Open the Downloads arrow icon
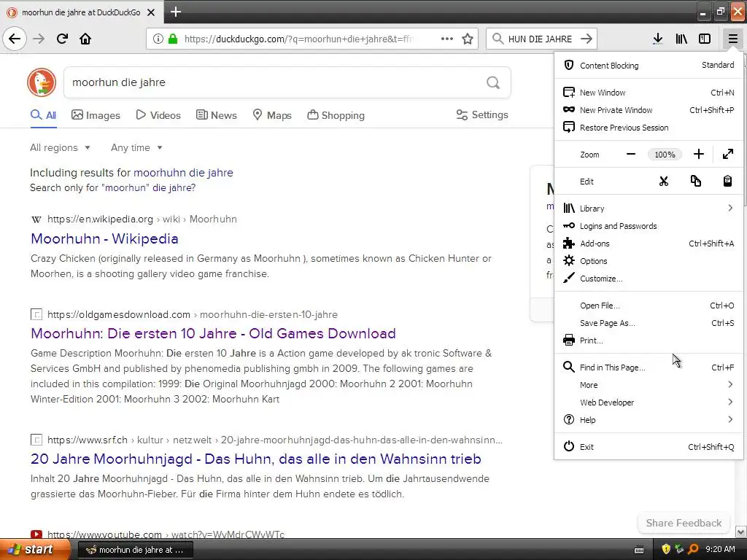Viewport: 747px width, 560px height. 657,39
